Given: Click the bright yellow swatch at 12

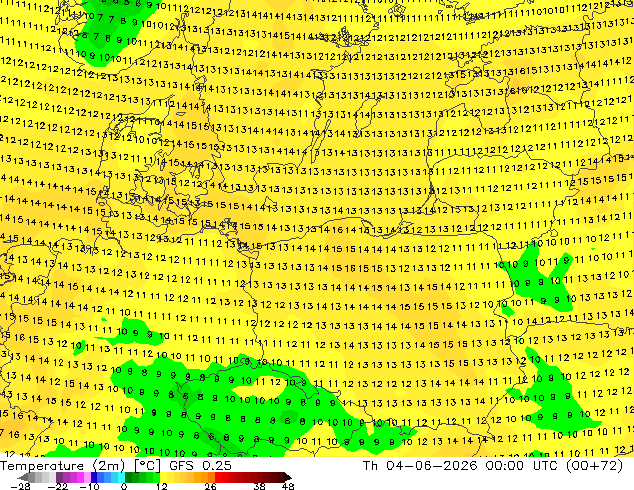Looking at the screenshot, I should point(163,477).
